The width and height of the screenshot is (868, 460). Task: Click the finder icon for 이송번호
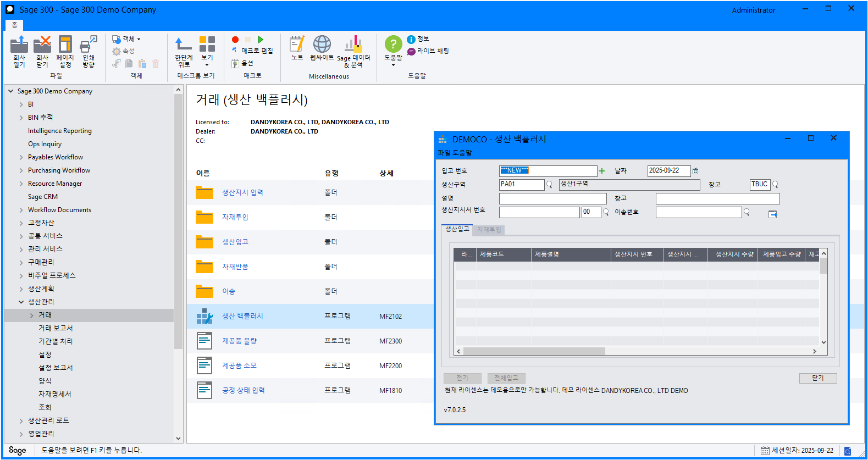[747, 212]
